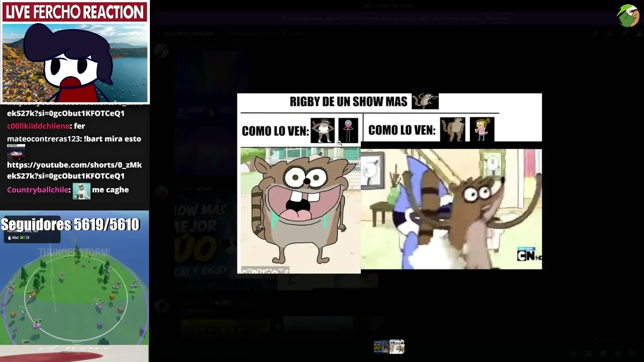Click the username mateocontreras123 in chat

pos(44,139)
